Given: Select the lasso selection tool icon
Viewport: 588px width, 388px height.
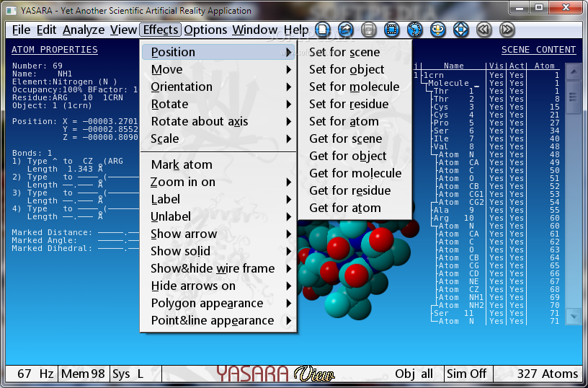Looking at the screenshot, I should point(415,30).
